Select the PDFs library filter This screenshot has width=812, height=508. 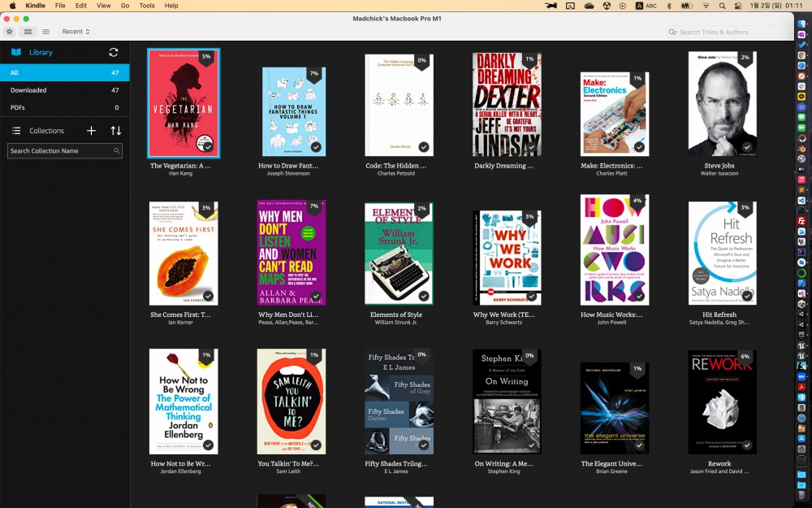(x=65, y=108)
